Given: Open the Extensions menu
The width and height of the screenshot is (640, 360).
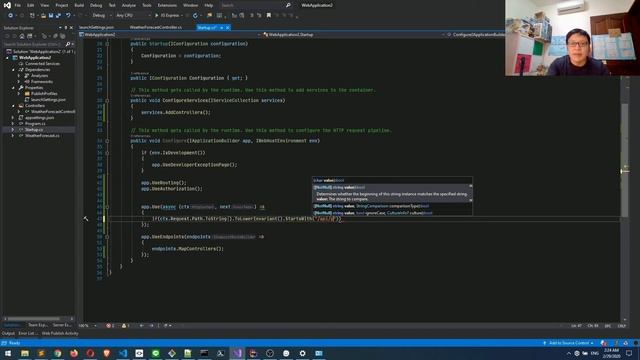Looking at the screenshot, I should (167, 5).
